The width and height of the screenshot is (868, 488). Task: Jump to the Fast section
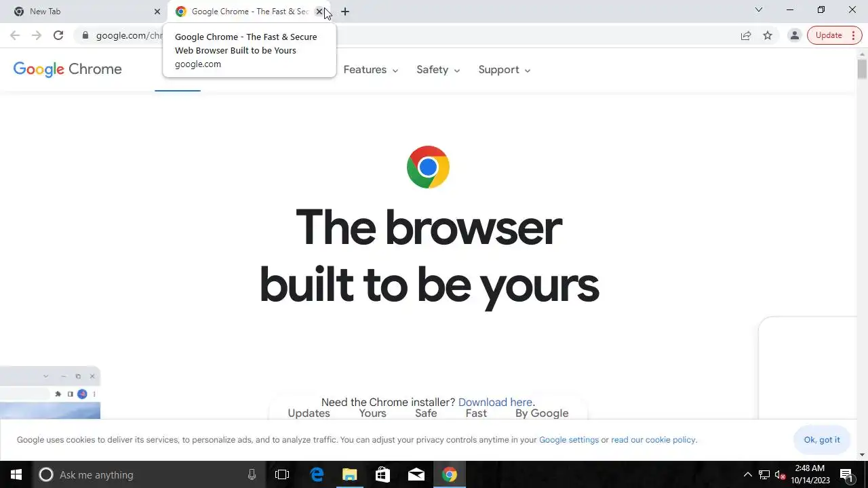pyautogui.click(x=476, y=413)
